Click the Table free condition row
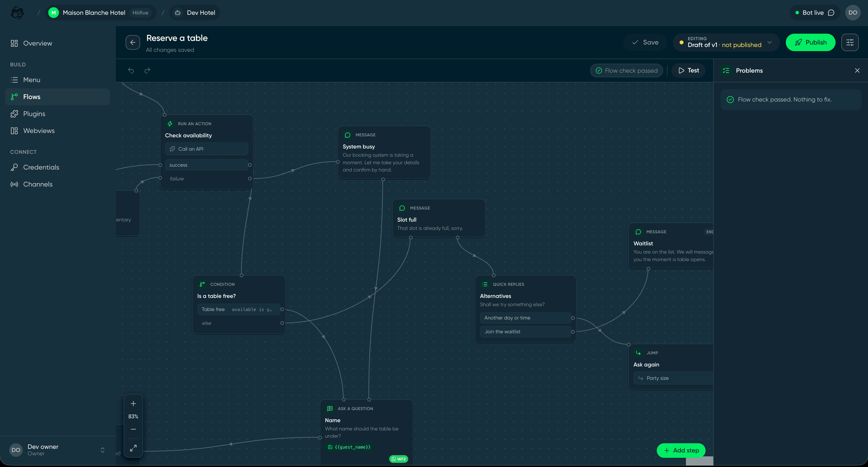The image size is (868, 467). pyautogui.click(x=239, y=309)
